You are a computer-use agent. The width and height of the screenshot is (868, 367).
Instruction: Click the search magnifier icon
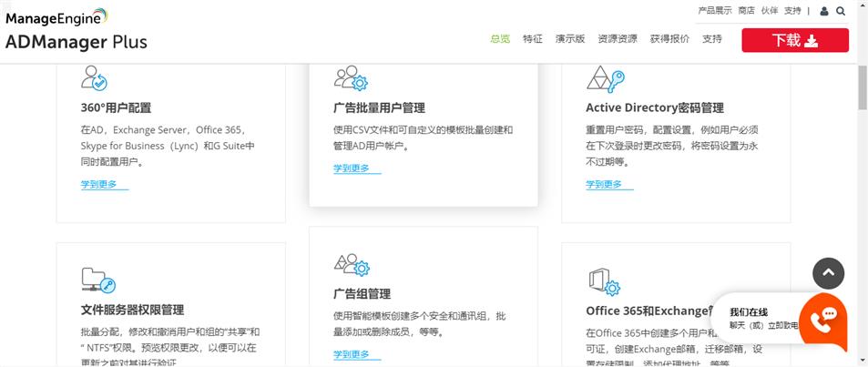[841, 11]
